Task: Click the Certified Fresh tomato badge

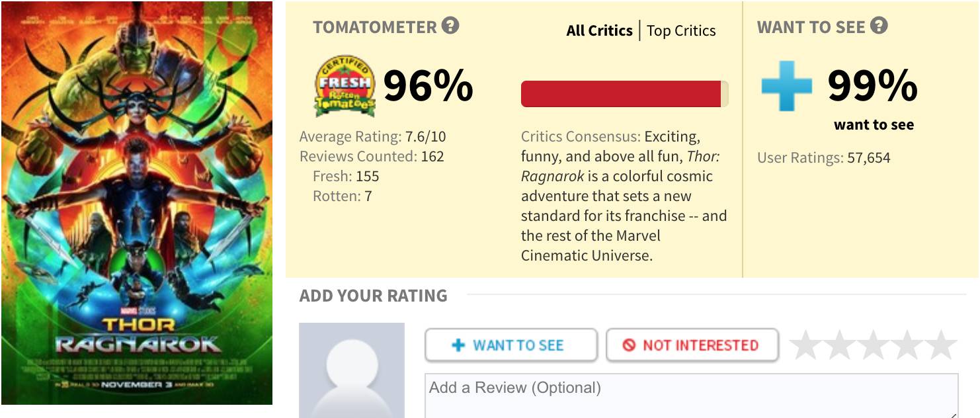Action: point(344,86)
